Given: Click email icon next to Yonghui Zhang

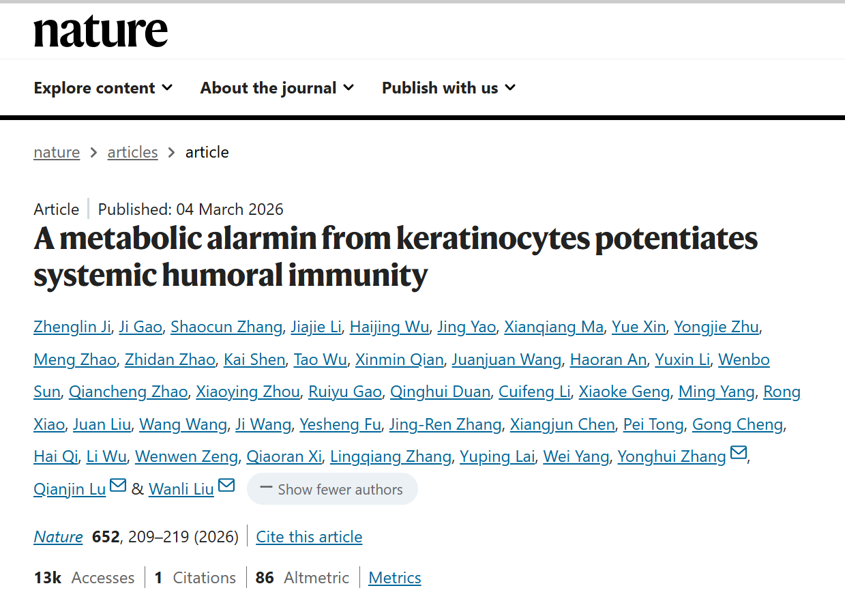Looking at the screenshot, I should (x=739, y=453).
